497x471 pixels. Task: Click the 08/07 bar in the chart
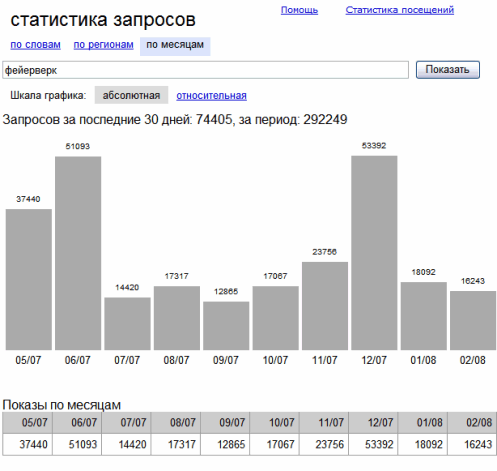click(x=177, y=318)
